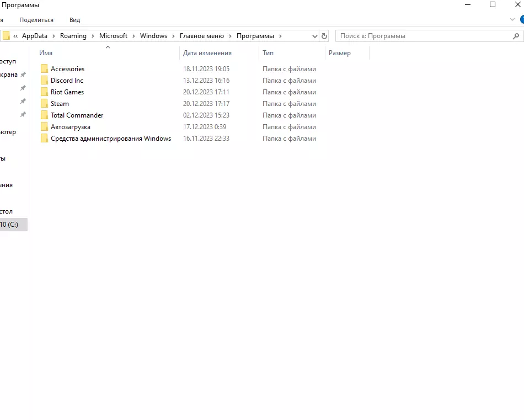
Task: Click the Средства администрирования Windows folder icon
Action: pos(44,139)
